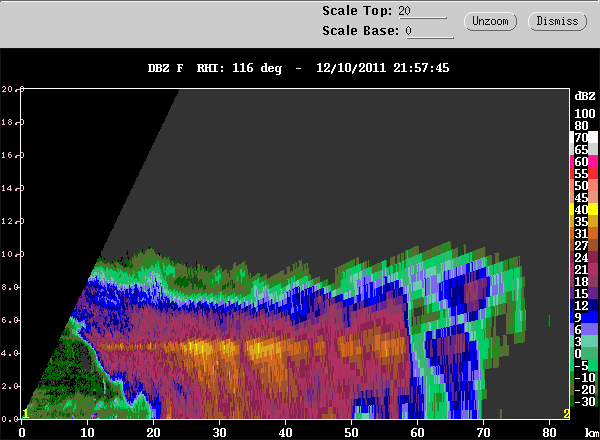600x440 pixels.
Task: Click the 100 dBZ legend value
Action: pos(585,114)
